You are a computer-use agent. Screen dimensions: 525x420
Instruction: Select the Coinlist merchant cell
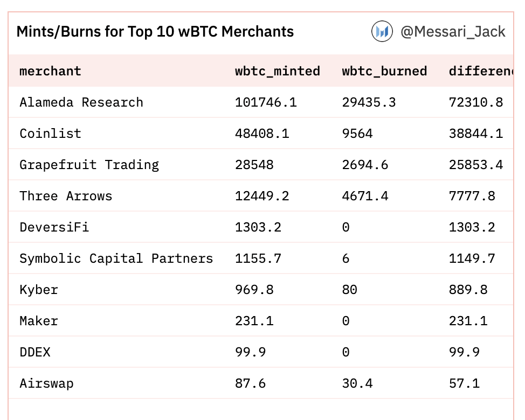(x=50, y=134)
